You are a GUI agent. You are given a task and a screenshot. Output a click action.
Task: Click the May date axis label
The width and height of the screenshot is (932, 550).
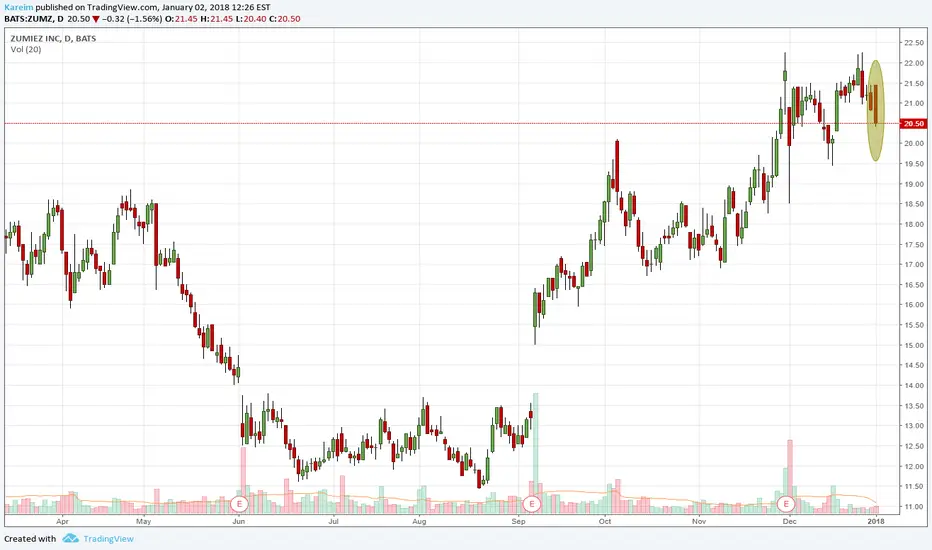click(143, 521)
